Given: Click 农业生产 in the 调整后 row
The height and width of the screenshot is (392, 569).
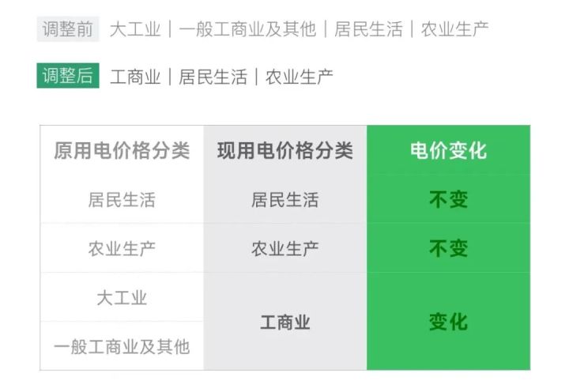Looking at the screenshot, I should [299, 77].
